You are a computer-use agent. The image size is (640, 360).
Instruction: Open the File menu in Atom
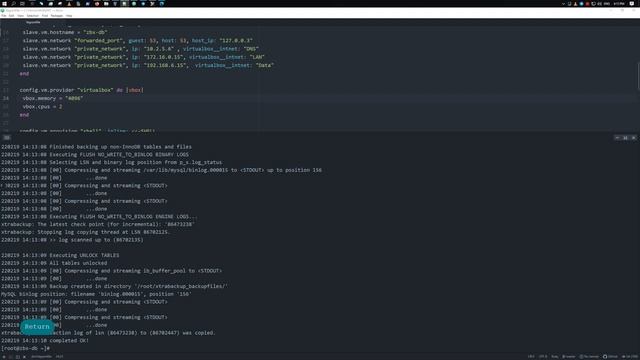click(x=4, y=16)
